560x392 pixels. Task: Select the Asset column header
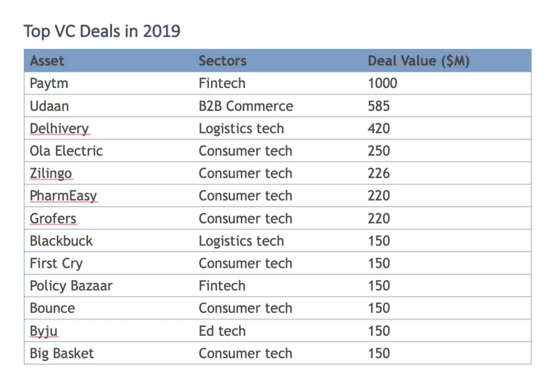pos(47,61)
